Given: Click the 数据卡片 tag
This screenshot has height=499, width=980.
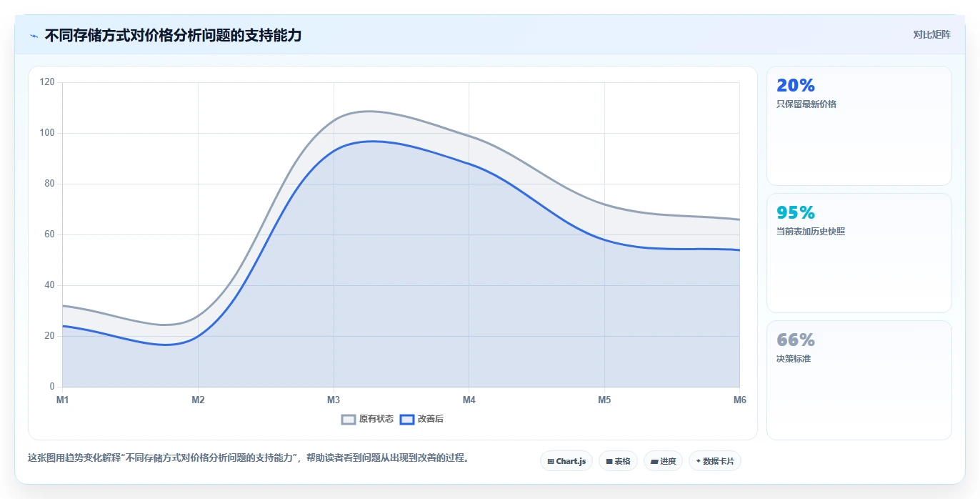Looking at the screenshot, I should pyautogui.click(x=715, y=461).
